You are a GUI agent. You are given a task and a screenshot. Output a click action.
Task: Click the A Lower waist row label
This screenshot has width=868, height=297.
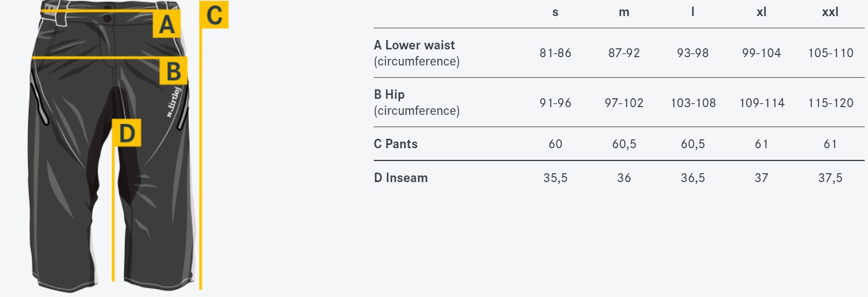(417, 53)
